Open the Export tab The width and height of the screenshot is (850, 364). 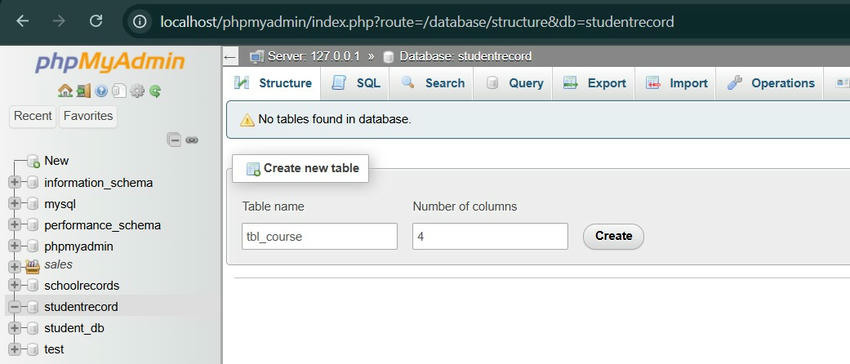click(594, 83)
